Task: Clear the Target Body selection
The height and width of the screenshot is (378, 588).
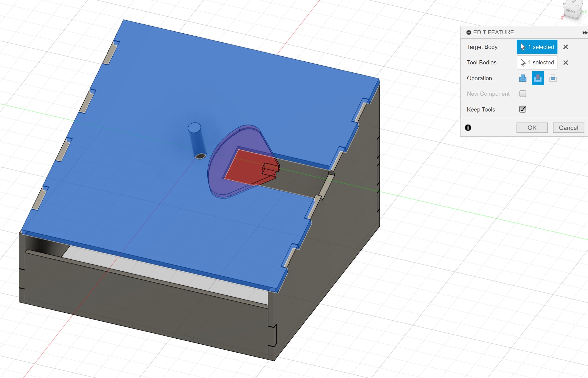Action: [566, 47]
